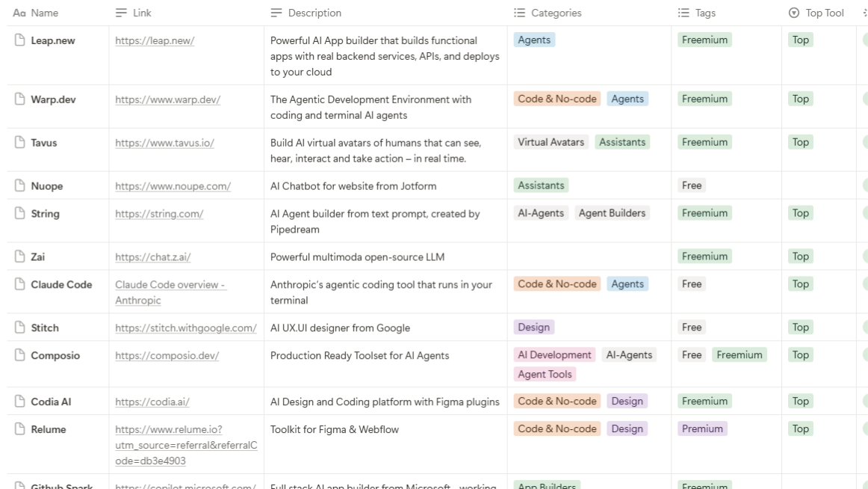Click the Name column Aa icon
Viewport: 868px width, 489px height.
coord(19,13)
